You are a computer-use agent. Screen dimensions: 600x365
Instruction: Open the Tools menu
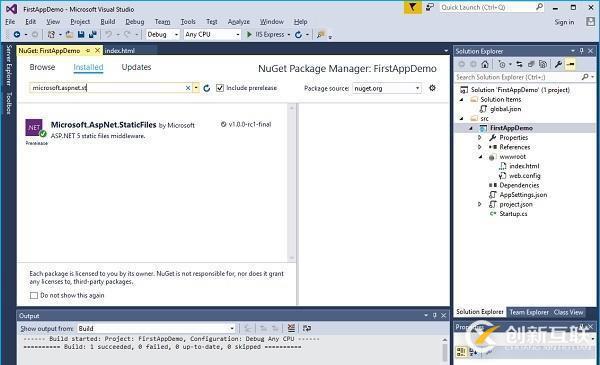(x=188, y=22)
